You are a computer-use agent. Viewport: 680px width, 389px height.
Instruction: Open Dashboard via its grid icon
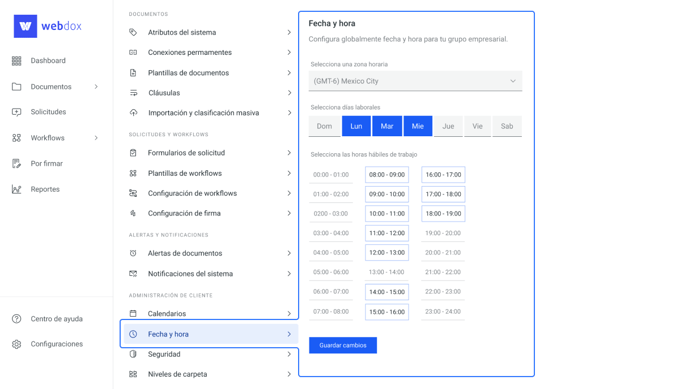16,61
